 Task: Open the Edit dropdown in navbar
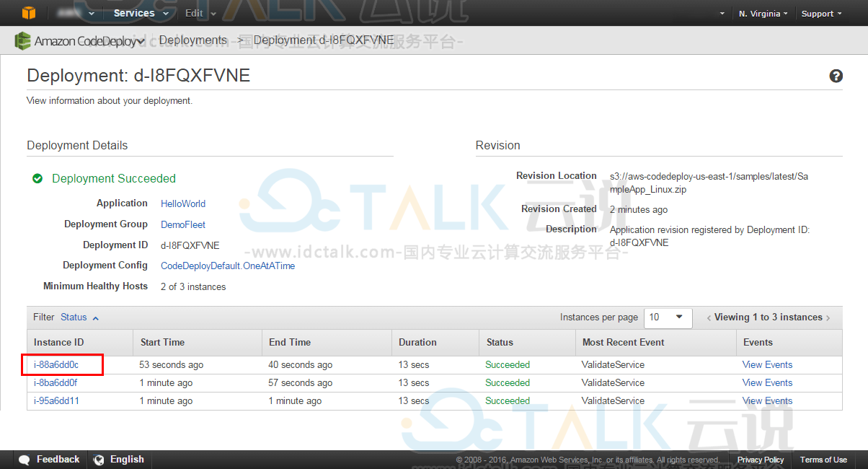coord(200,13)
